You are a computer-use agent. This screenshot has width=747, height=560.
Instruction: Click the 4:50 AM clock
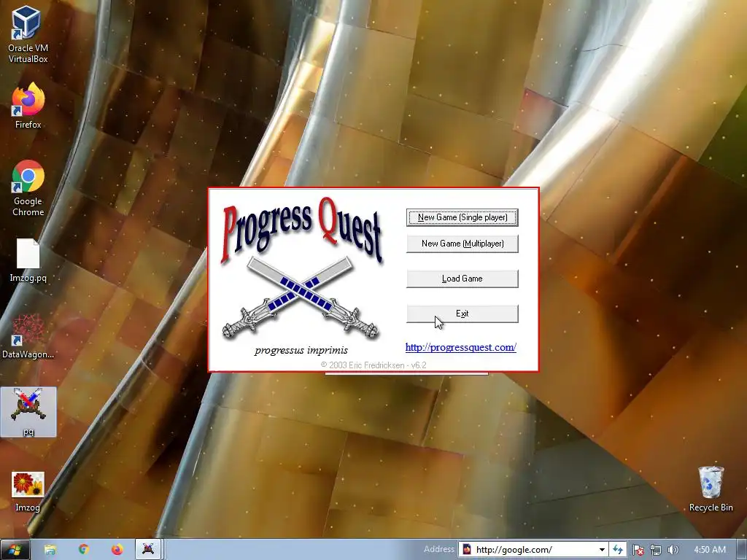click(710, 550)
